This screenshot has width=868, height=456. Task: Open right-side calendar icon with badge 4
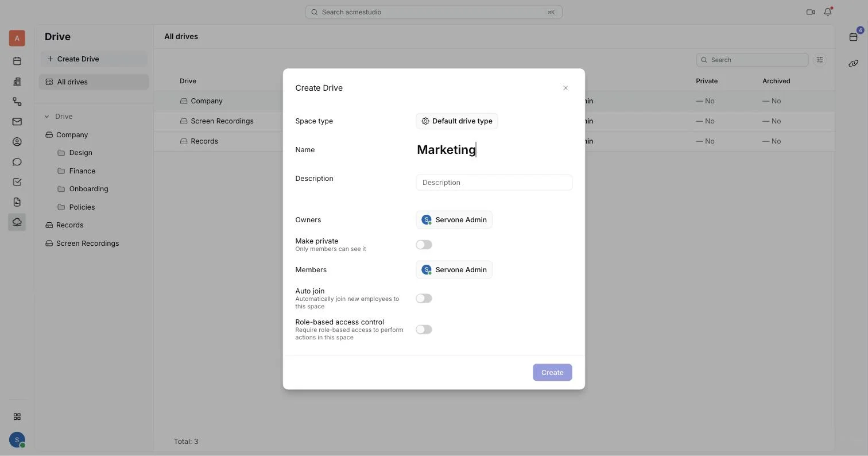(854, 37)
